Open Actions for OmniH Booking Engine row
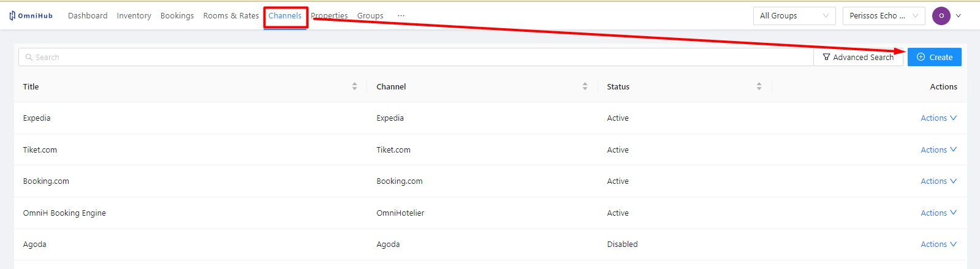This screenshot has height=269, width=980. [x=938, y=213]
